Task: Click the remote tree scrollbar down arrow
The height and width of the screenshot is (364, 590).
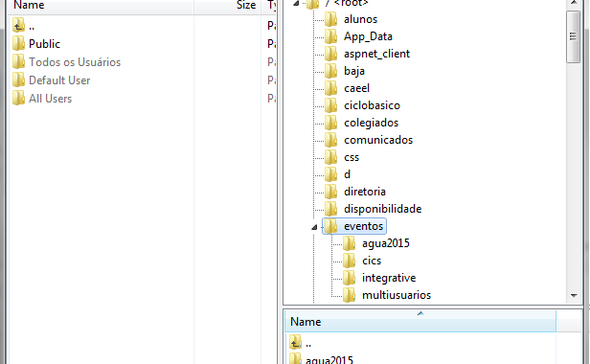Action: (574, 296)
